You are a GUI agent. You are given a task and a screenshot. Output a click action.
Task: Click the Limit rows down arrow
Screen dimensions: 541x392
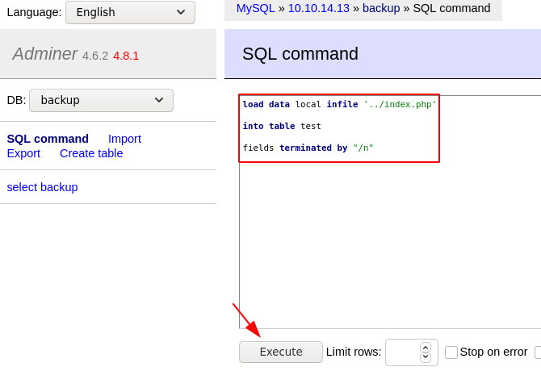pyautogui.click(x=426, y=357)
